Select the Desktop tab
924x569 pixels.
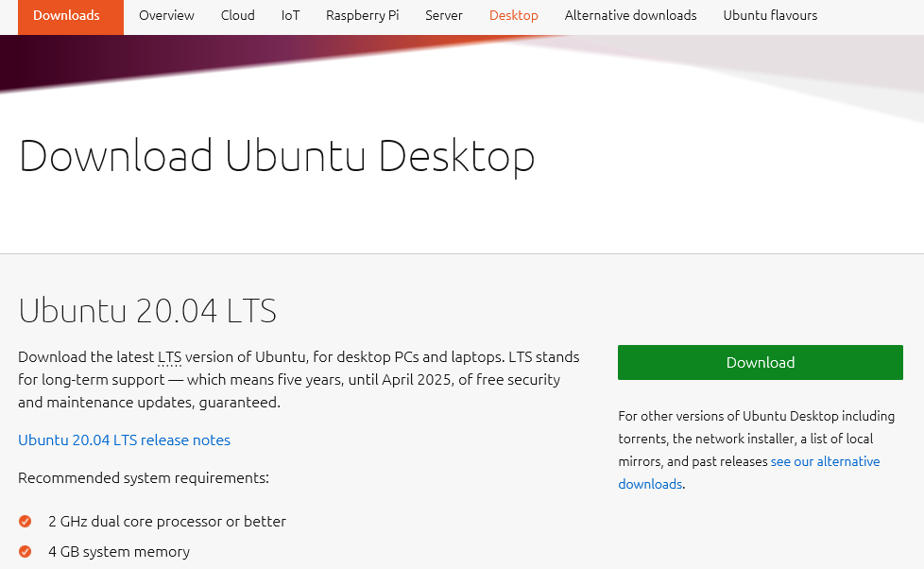coord(513,15)
